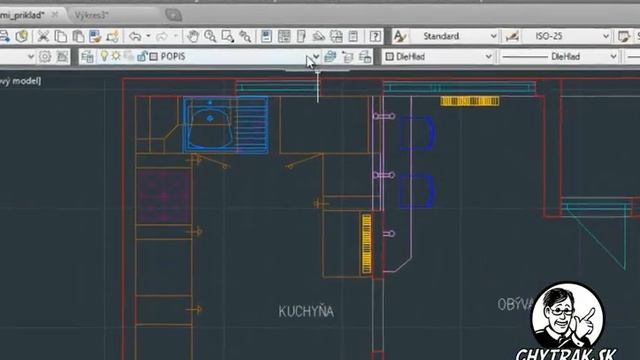This screenshot has height=360, width=640.
Task: Select the blue kitchen sink block
Action: pyautogui.click(x=226, y=124)
